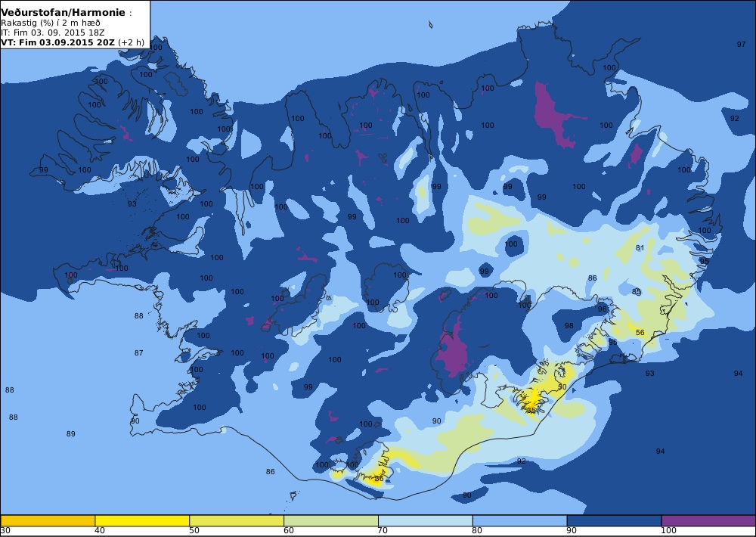756x537 pixels.
Task: Click the legend scale label 40
Action: pyautogui.click(x=100, y=531)
